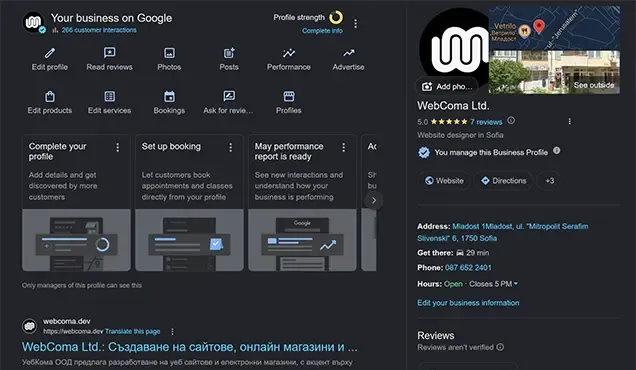Click the Directions button
Image resolution: width=636 pixels, height=370 pixels.
(503, 181)
